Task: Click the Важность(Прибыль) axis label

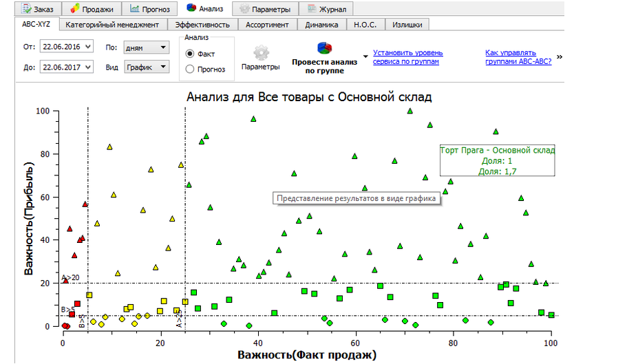Action: [x=28, y=219]
